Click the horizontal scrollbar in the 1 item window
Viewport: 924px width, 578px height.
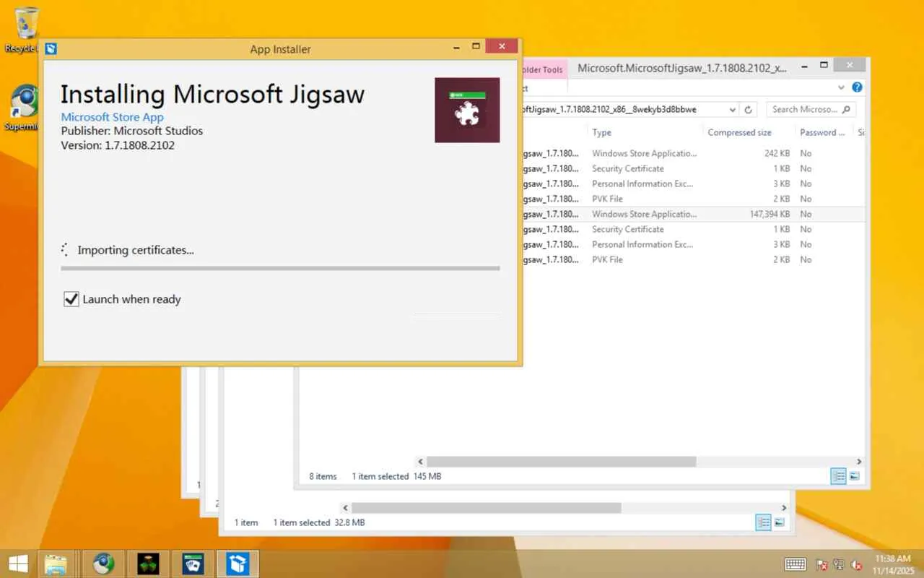click(487, 508)
